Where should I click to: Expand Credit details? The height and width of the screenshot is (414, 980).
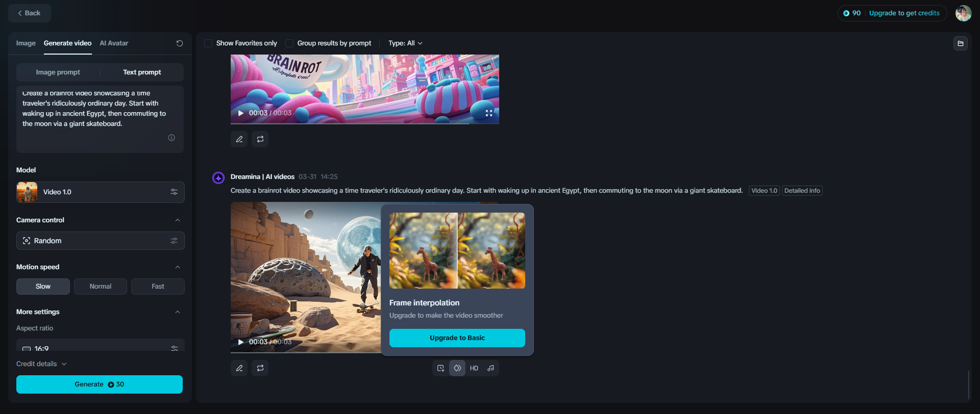point(41,364)
